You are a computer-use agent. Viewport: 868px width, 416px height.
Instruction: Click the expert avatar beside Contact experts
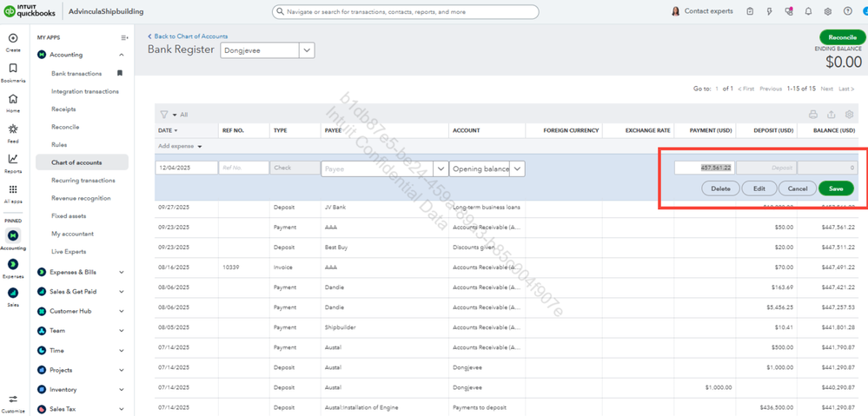coord(675,11)
